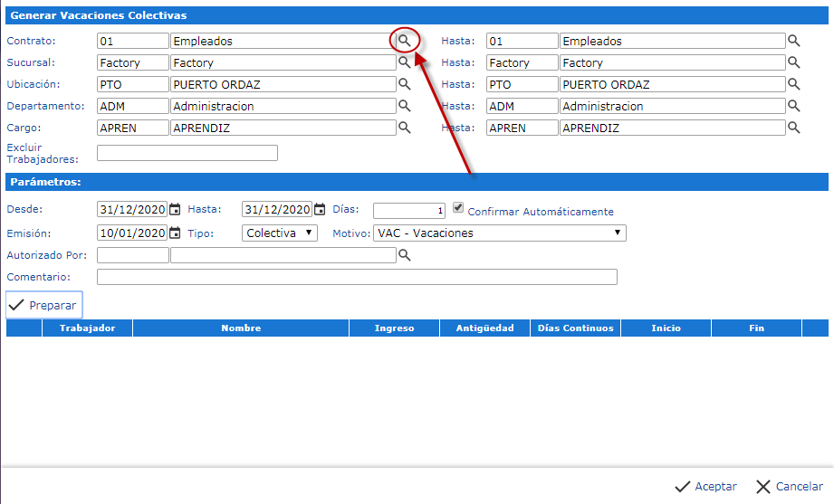
Task: Open the Emisión date calendar picker
Action: (175, 233)
